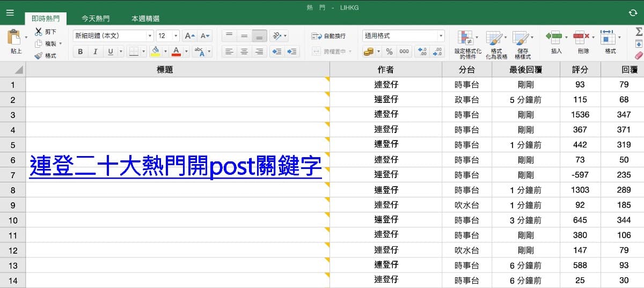Increase font size with A▲ icon

click(189, 36)
